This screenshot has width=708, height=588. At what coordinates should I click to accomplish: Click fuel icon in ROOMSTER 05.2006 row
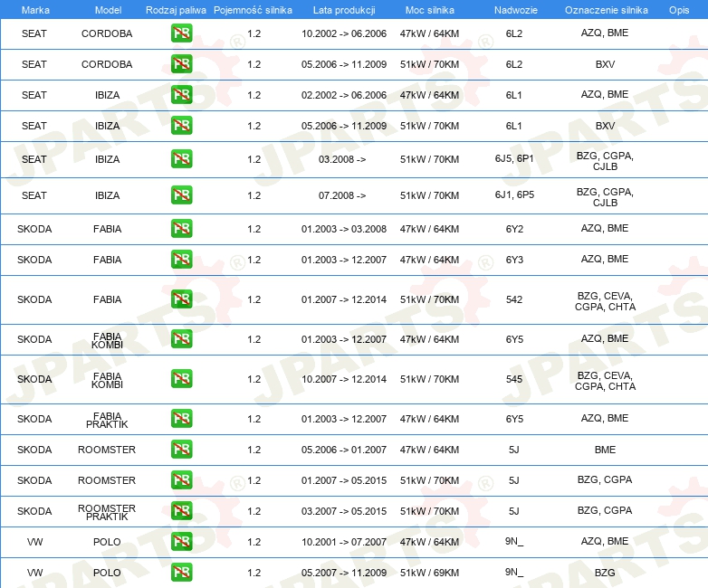tap(181, 449)
